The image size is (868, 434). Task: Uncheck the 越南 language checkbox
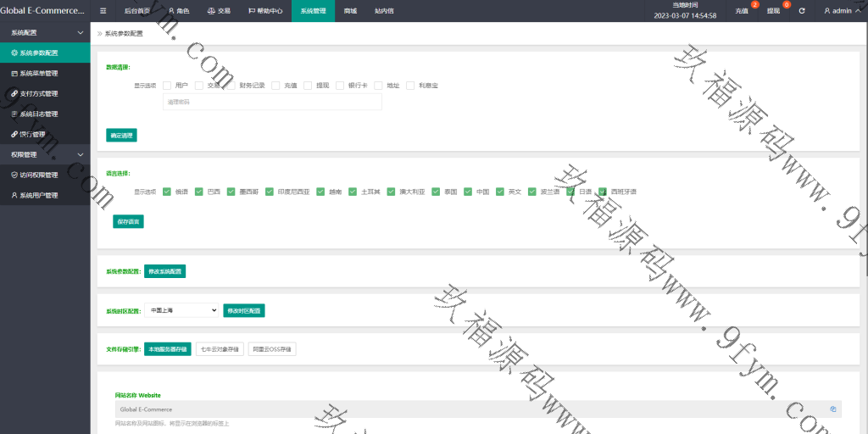[321, 192]
